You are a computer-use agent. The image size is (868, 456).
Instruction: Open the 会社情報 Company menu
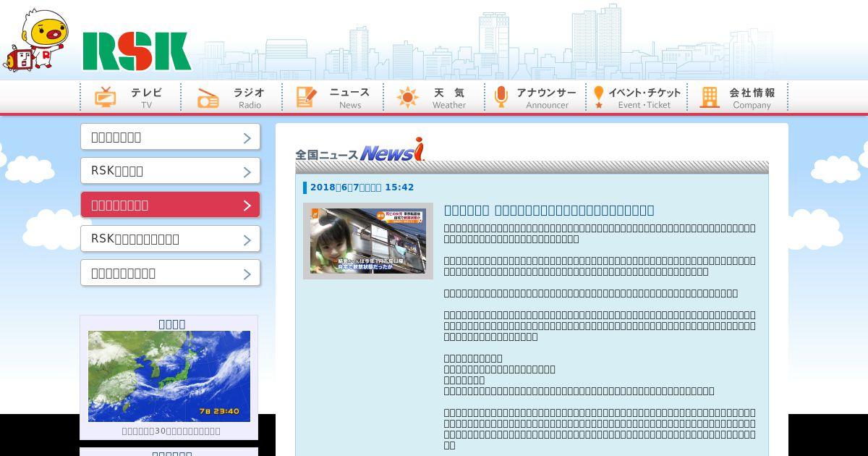tap(738, 97)
